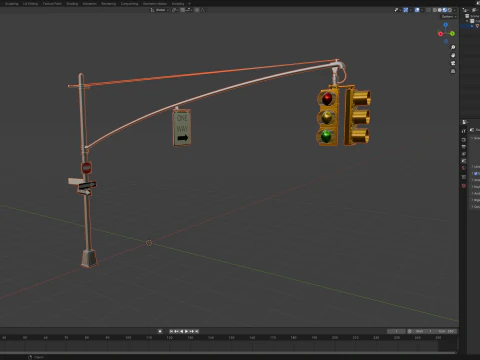Open the gizmo settings dropdown arrow

coord(411,10)
